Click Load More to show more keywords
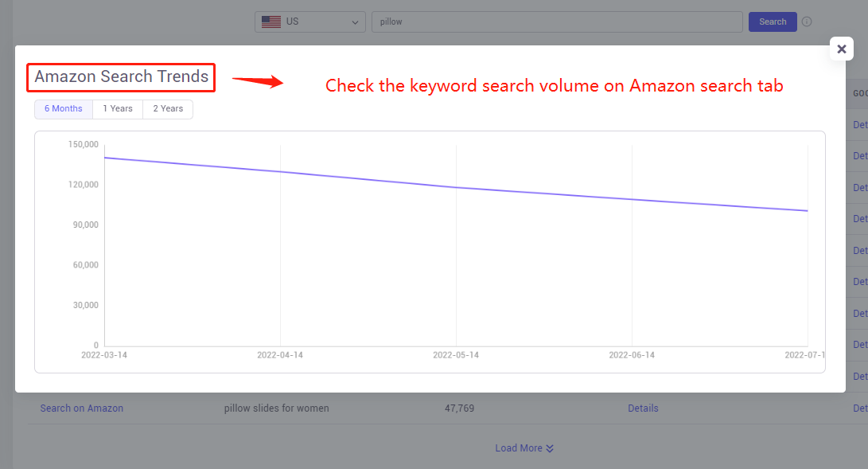Viewport: 868px width, 469px height. [x=519, y=448]
